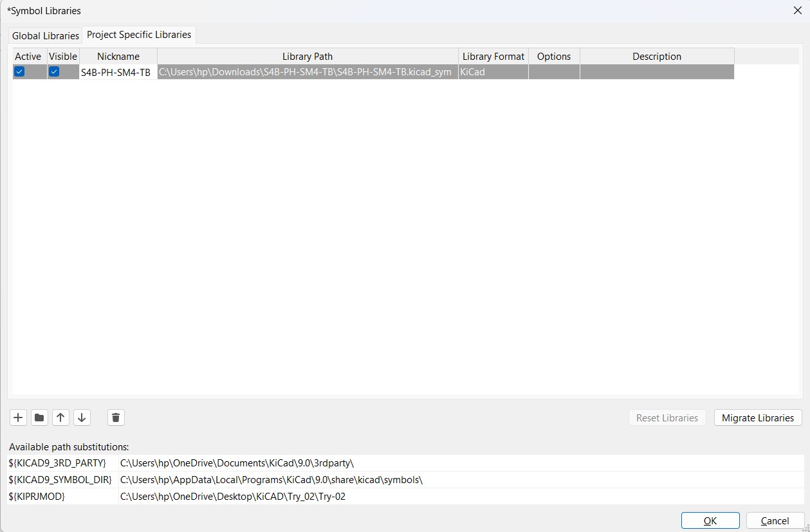Edit the S4B-PH-SM4-TB nickname cell

(118, 71)
